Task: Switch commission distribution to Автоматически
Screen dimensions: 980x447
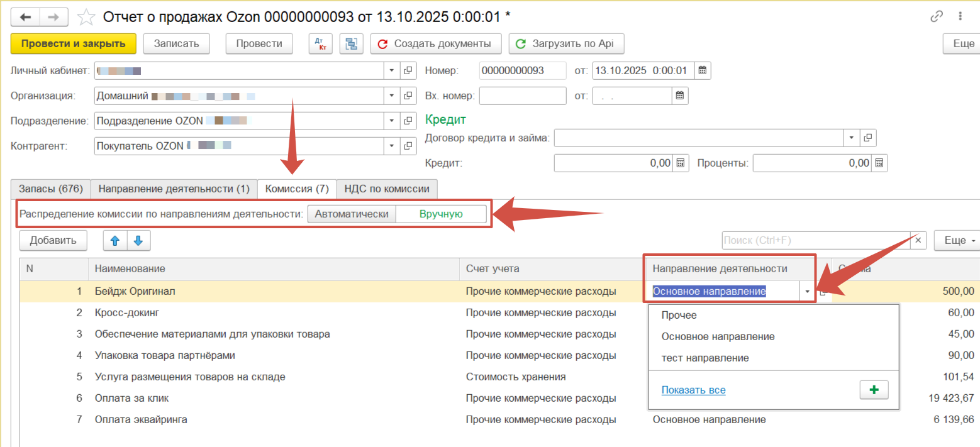Action: [352, 214]
